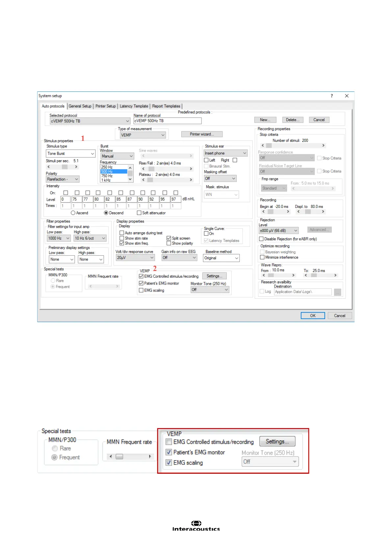Check EMG Controlled stimulus/recording in enlarged view

(x=169, y=442)
